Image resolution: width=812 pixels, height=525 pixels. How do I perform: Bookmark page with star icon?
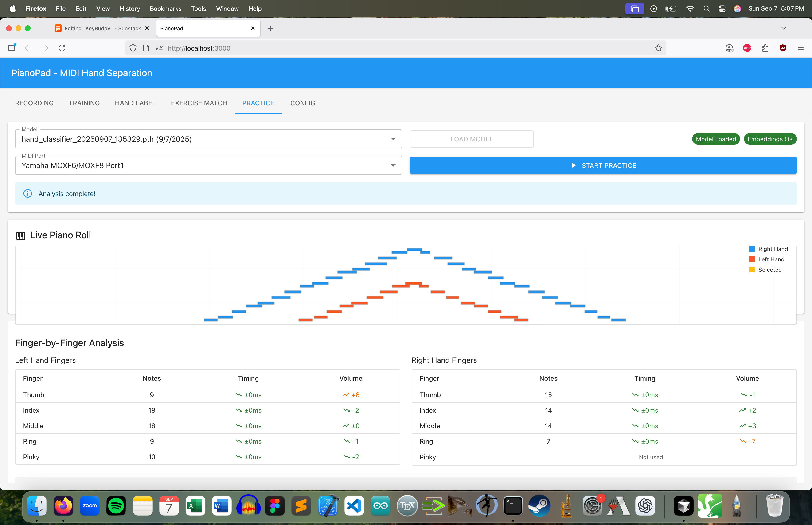coord(658,48)
